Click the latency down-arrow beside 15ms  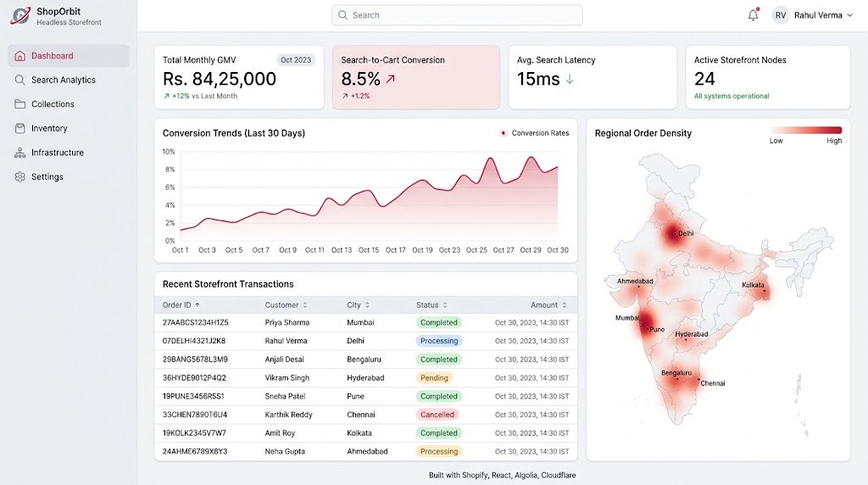pos(570,79)
